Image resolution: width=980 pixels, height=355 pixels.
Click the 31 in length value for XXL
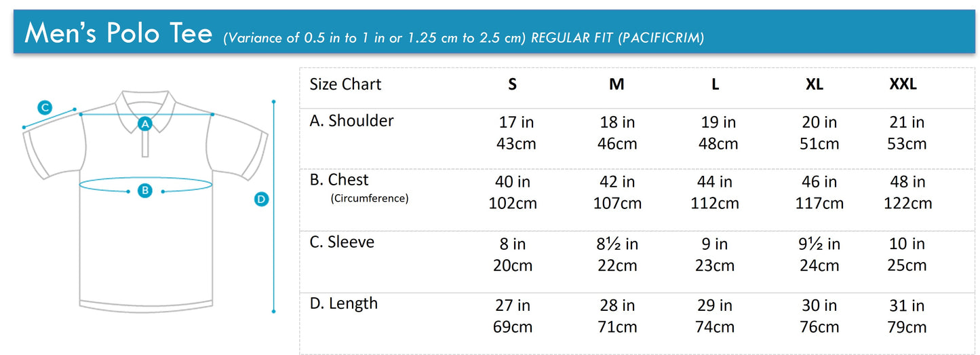tap(907, 305)
